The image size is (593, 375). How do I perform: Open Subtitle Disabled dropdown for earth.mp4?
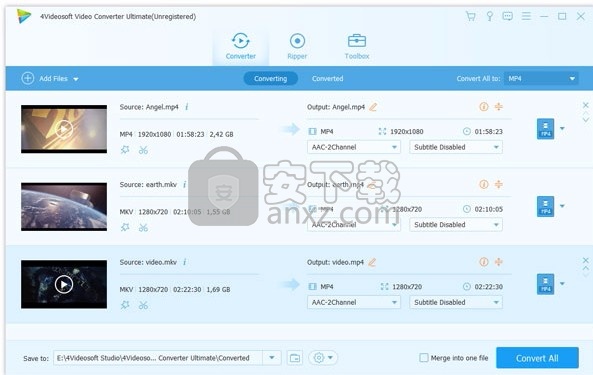(456, 225)
